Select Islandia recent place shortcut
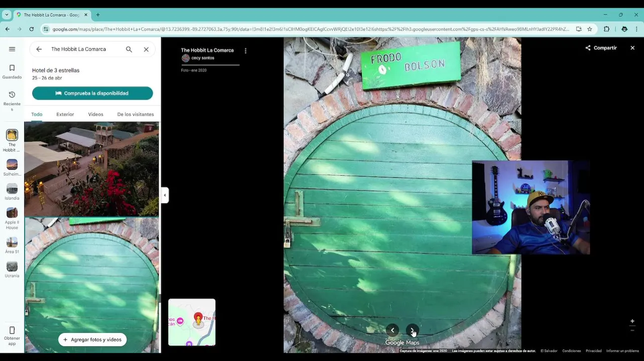Image resolution: width=644 pixels, height=361 pixels. tap(12, 192)
